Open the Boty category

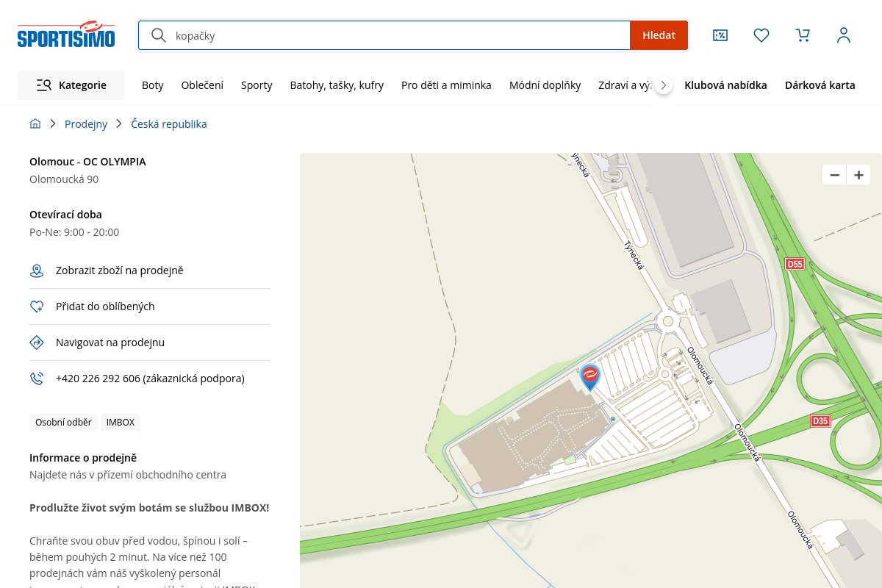pyautogui.click(x=153, y=85)
